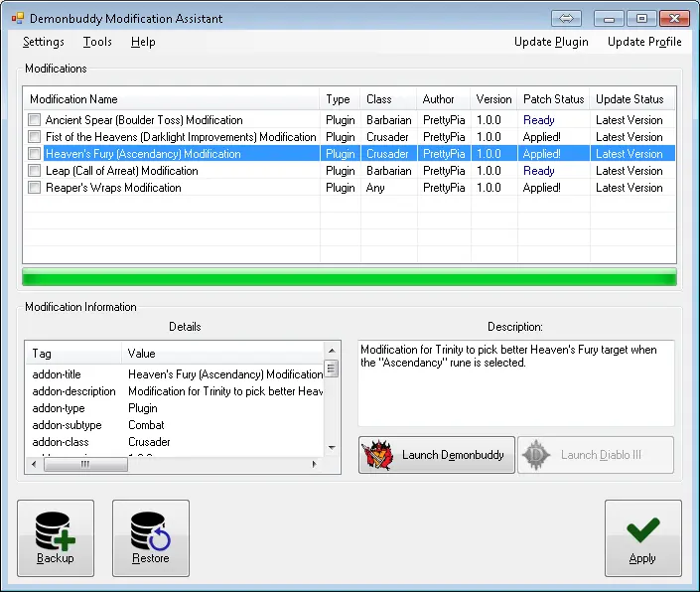Sort by the Patch Status column header
700x592 pixels.
coord(554,98)
